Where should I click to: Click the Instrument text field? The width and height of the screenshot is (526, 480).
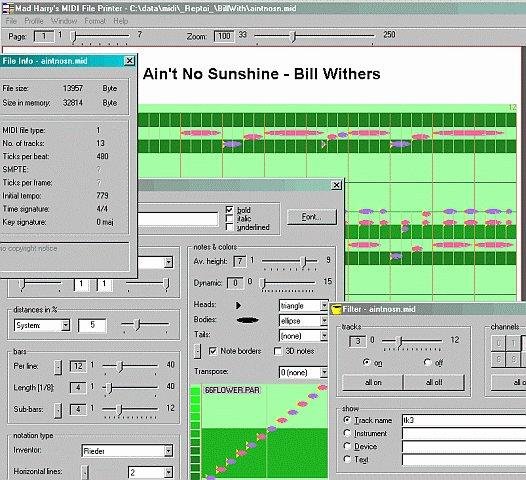coord(464,433)
